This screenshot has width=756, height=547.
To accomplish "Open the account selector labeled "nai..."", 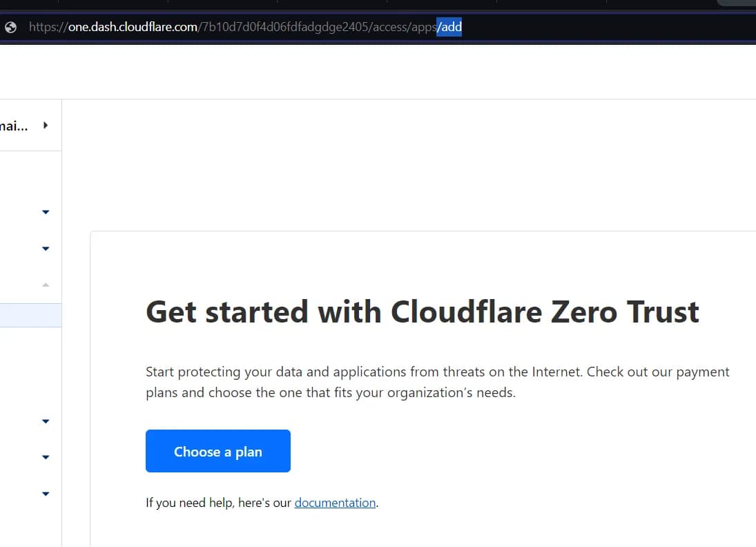I will 14,126.
